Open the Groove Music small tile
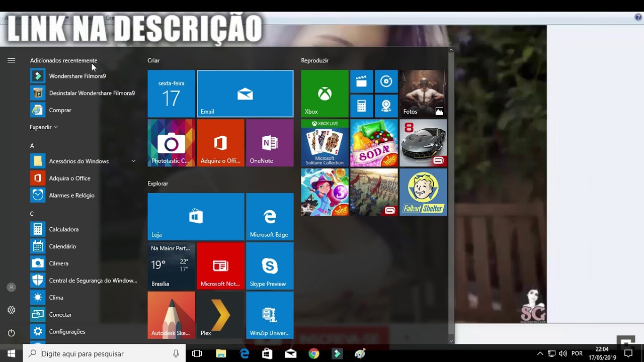 [386, 81]
